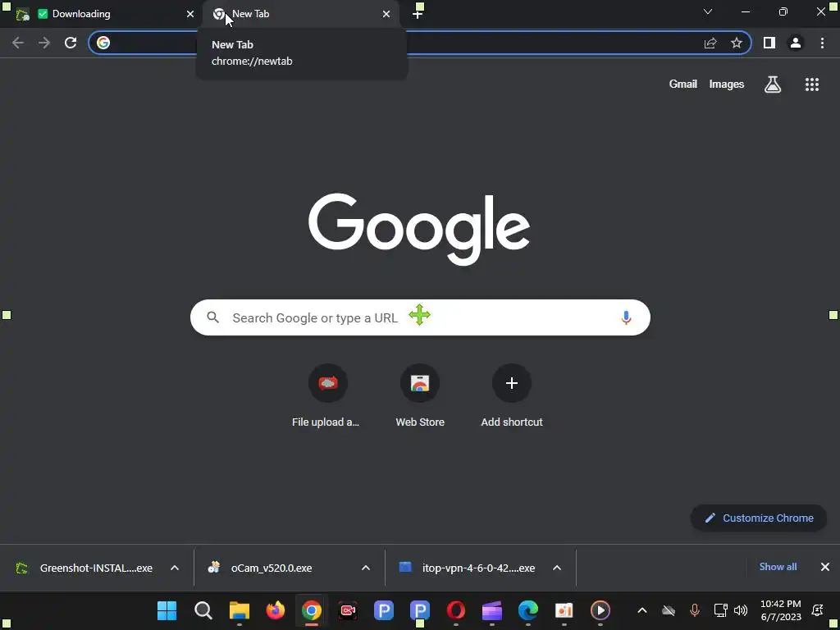Select the New Tab tab
This screenshot has height=630, width=840.
[300, 14]
